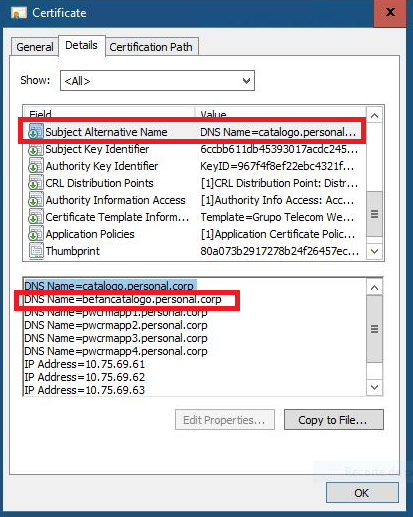413x517 pixels.
Task: Open the Certification Path tab
Action: [151, 47]
